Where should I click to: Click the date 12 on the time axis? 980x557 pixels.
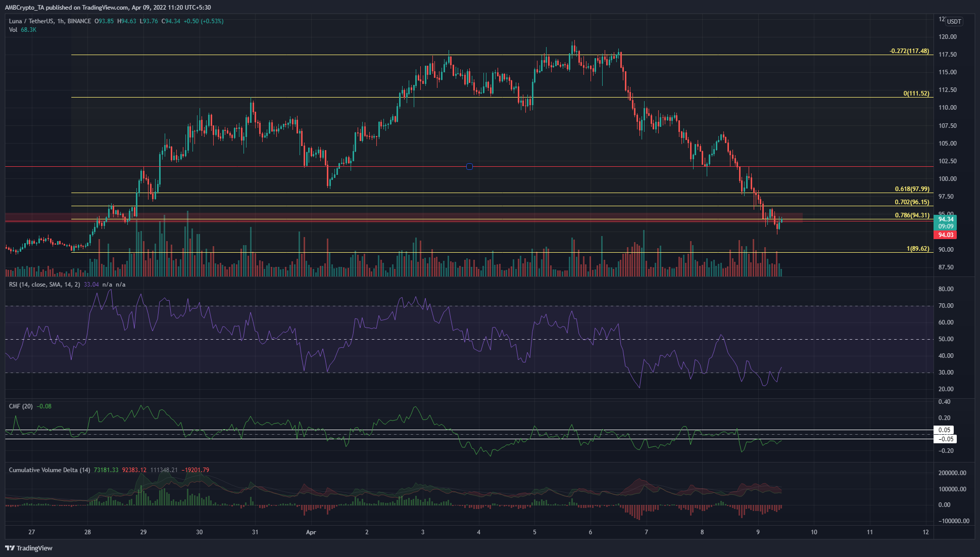925,532
